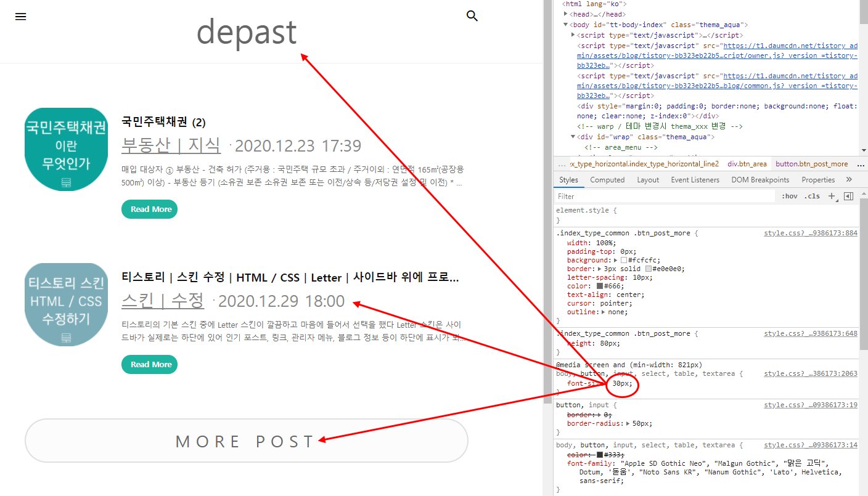Viewport: 868px width, 496px height.
Task: Click the depast blog title
Action: 247,31
